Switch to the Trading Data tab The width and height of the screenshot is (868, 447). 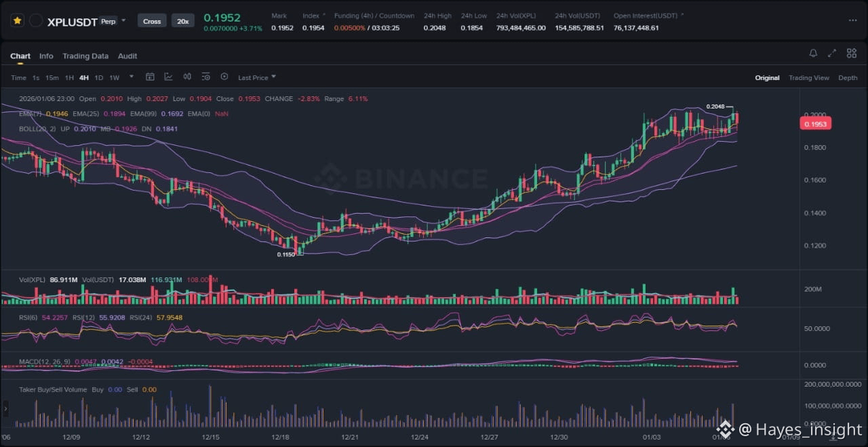point(85,56)
